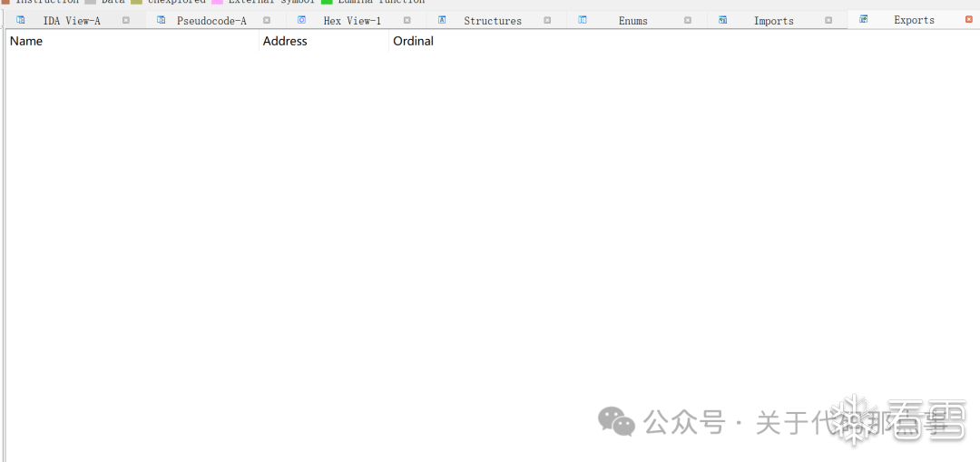Close the Hex View-1 tab

407,20
